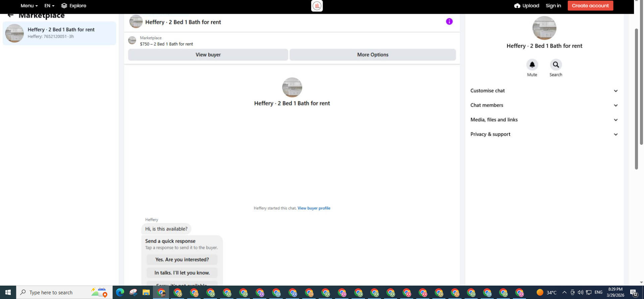Click the View buyer button
Image resolution: width=644 pixels, height=299 pixels.
(208, 55)
